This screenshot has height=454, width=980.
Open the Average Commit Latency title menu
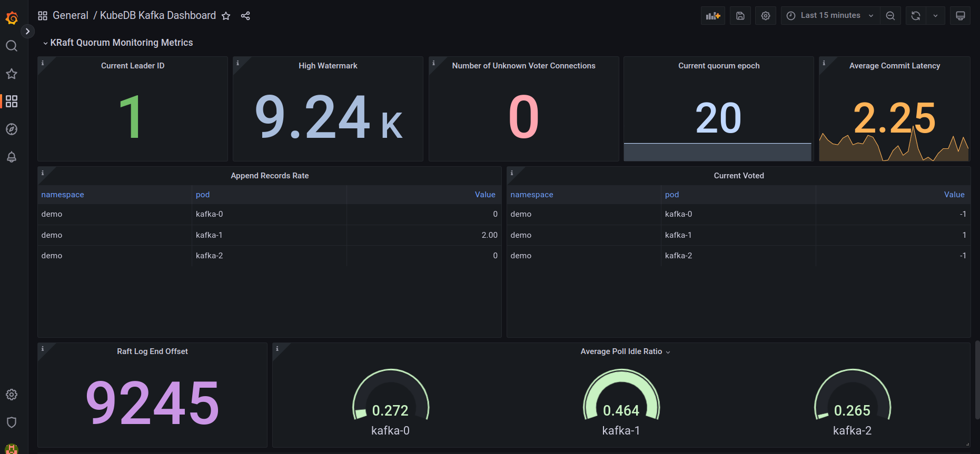tap(895, 66)
